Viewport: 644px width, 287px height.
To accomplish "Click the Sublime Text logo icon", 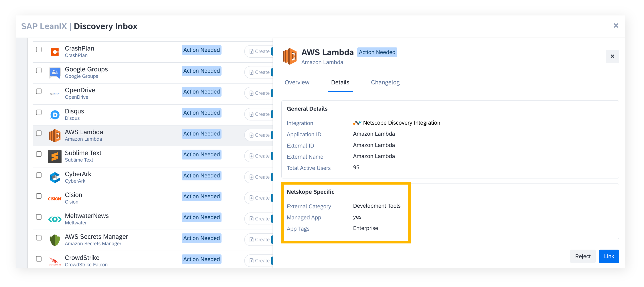I will [x=55, y=157].
